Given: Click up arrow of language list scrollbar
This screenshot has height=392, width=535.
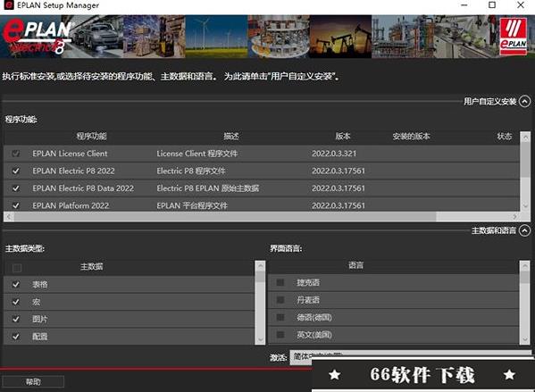Looking at the screenshot, I should pos(525,265).
